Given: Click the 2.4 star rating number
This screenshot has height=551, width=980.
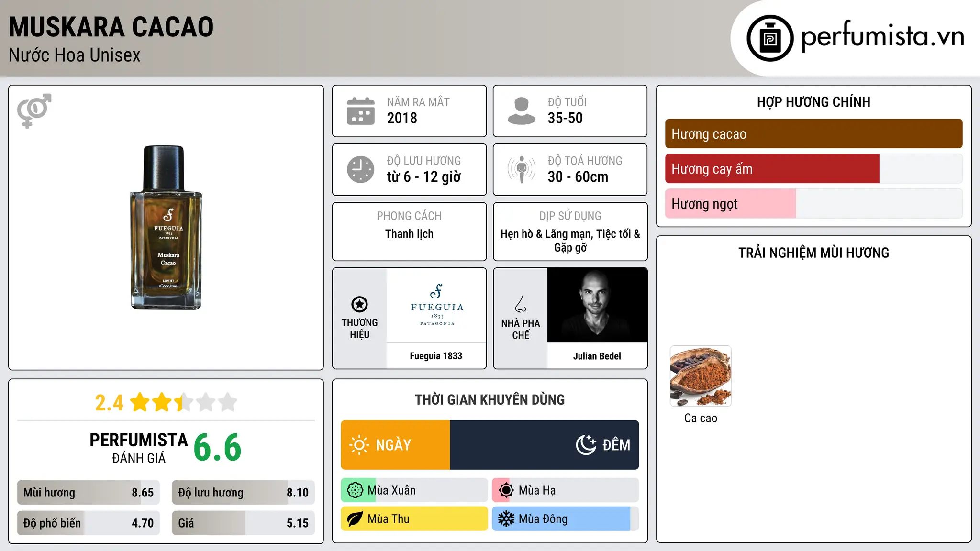Looking at the screenshot, I should [x=109, y=403].
